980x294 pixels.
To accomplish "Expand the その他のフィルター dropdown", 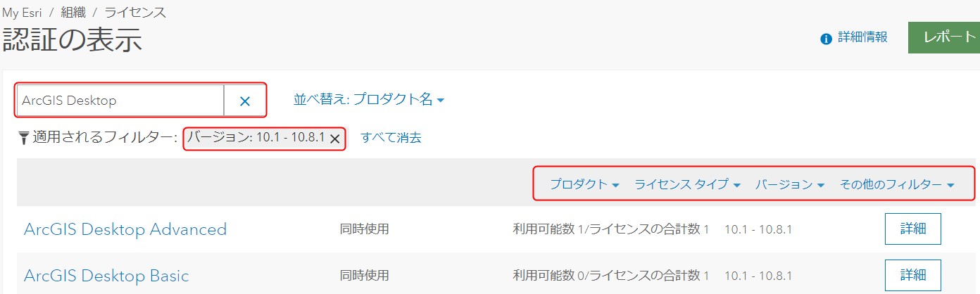I will [x=897, y=184].
